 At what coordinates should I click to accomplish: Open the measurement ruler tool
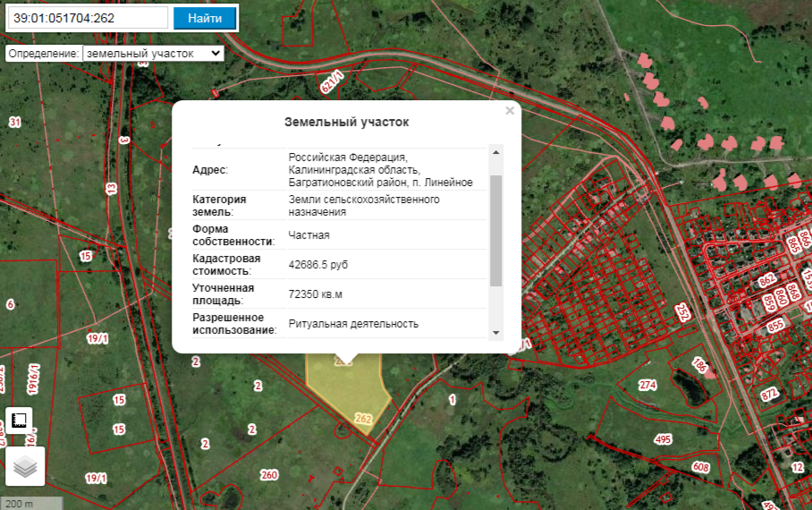tap(20, 421)
